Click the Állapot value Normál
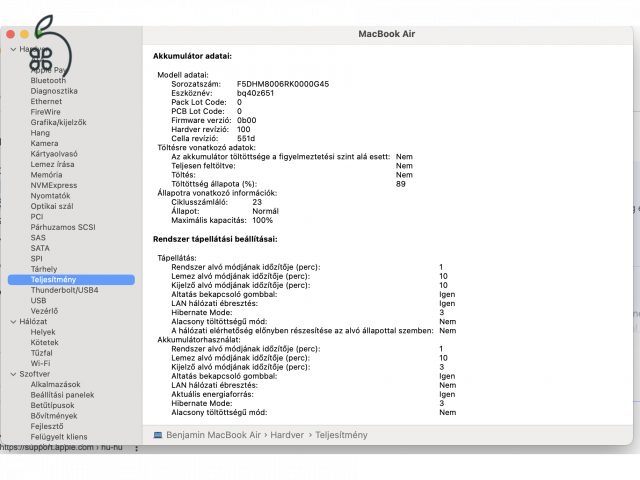The image size is (640, 480). click(265, 211)
